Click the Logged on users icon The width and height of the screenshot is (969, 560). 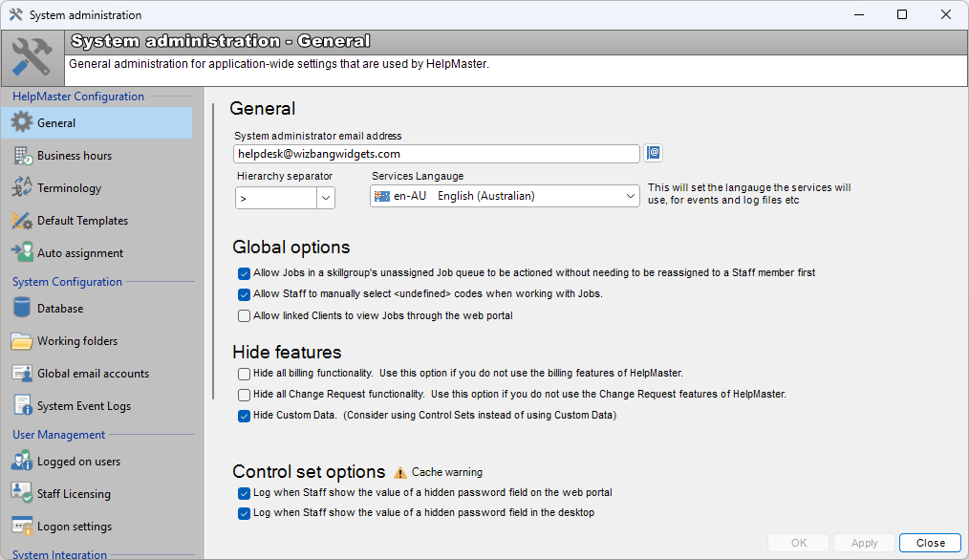[22, 462]
